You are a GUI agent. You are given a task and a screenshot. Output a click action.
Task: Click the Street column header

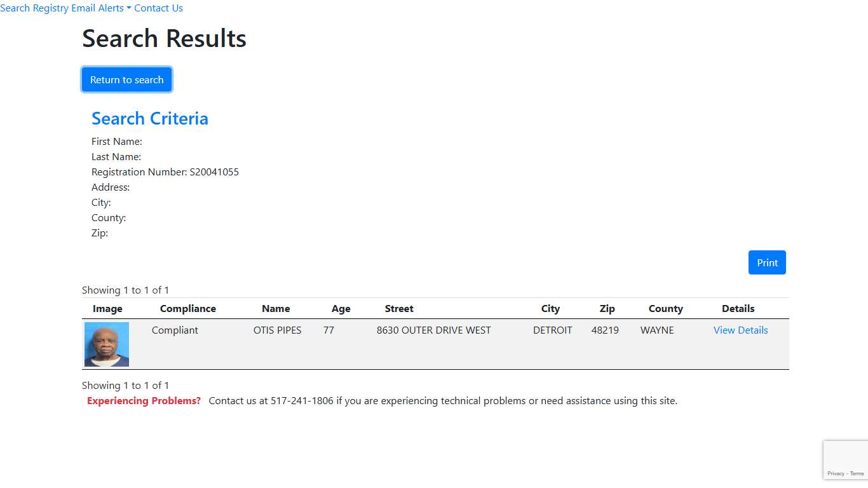399,309
